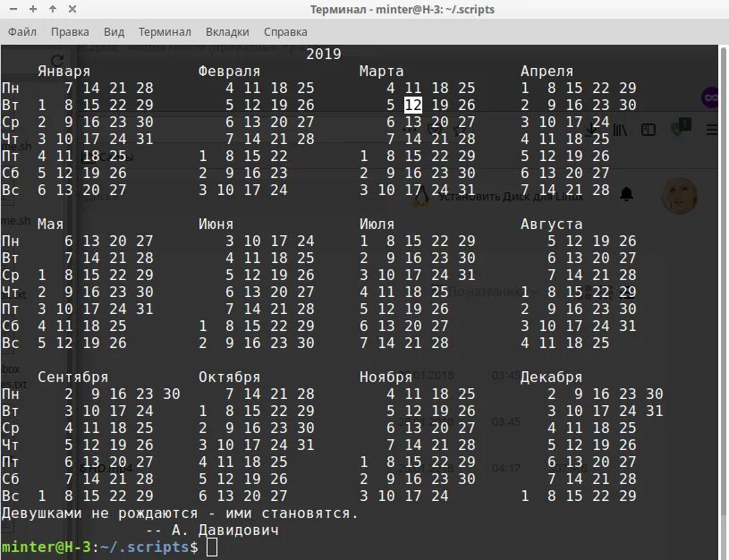
Task: Click the Linux penguin icon beside install link
Action: (421, 196)
